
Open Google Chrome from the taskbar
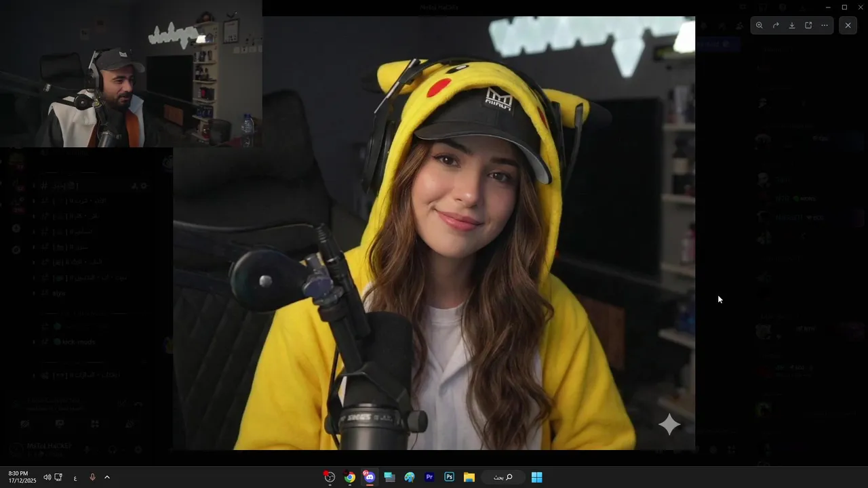coord(349,477)
